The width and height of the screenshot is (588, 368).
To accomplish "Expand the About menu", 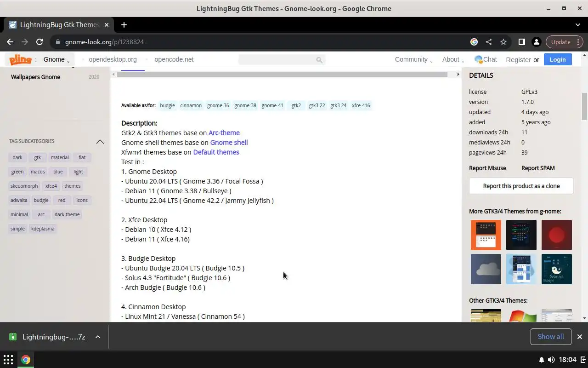I will 453,59.
